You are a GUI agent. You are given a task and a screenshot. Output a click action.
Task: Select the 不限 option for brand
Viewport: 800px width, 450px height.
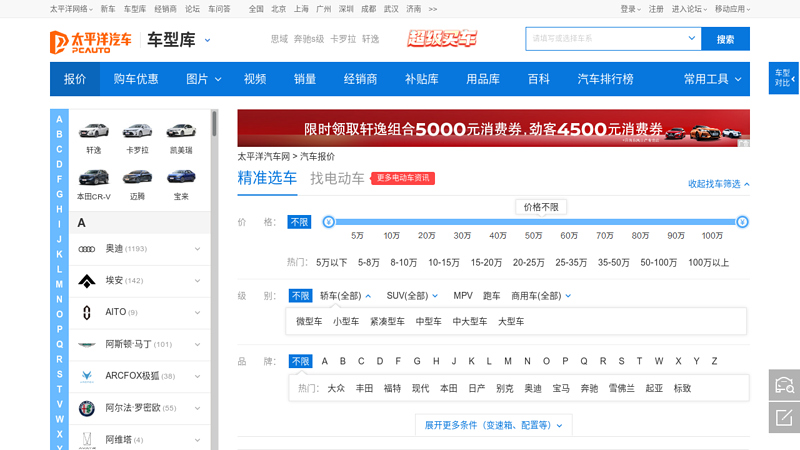tap(300, 361)
